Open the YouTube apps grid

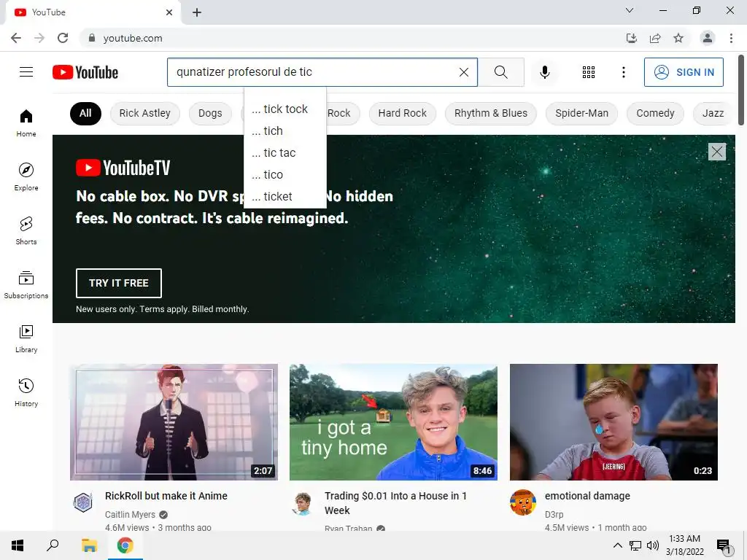[x=589, y=72]
